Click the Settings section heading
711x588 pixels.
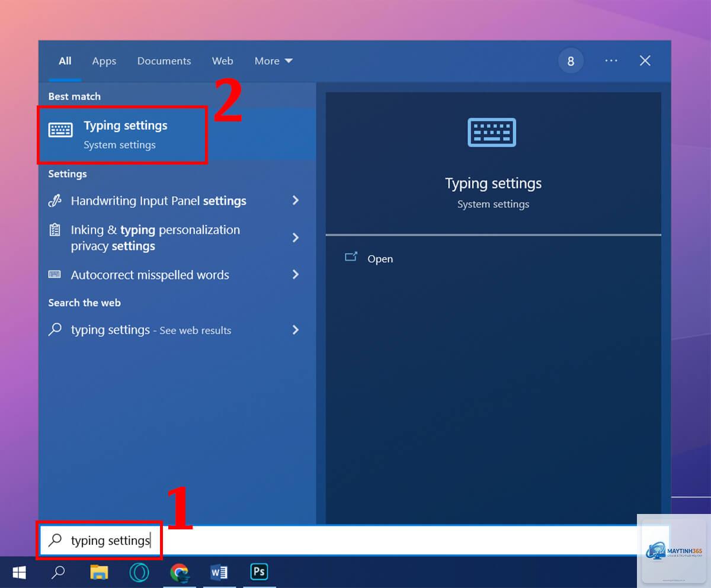point(67,173)
